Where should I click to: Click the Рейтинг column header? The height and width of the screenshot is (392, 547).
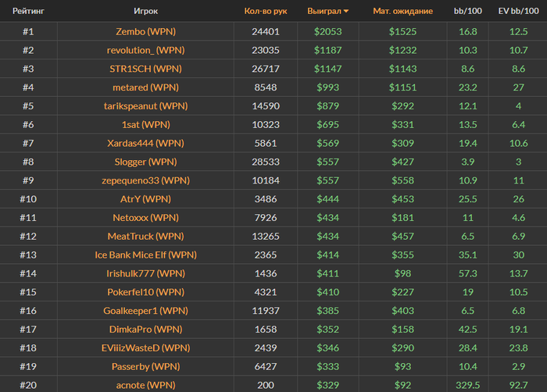click(x=28, y=11)
